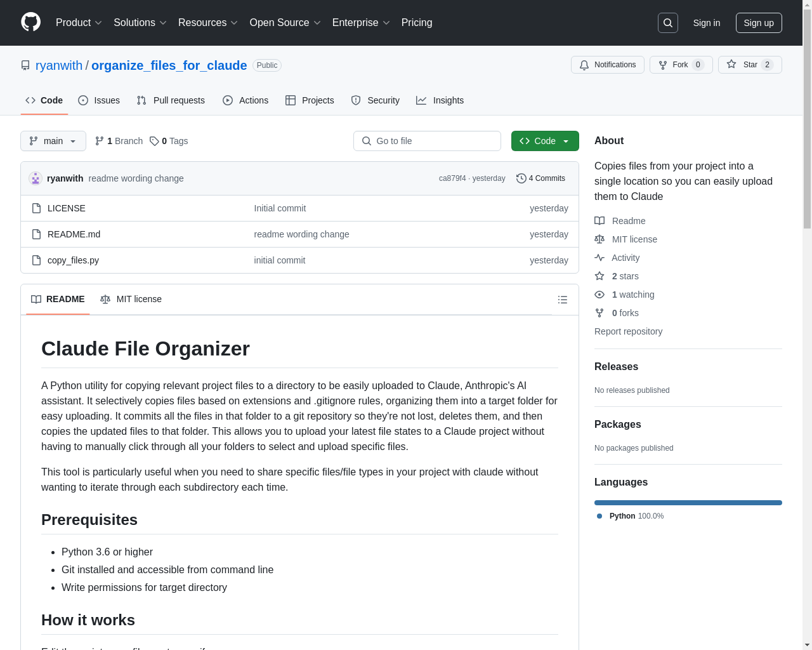This screenshot has height=650, width=812.
Task: Expand the Solutions menu
Action: coord(140,23)
